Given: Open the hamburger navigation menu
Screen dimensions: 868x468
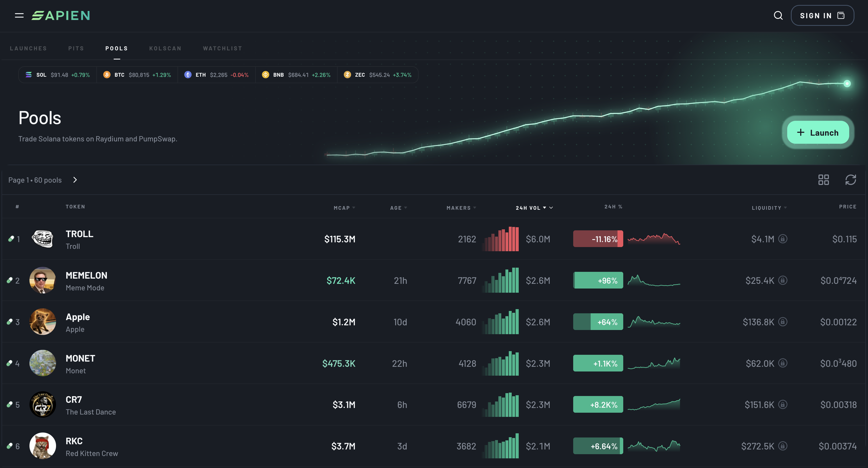Looking at the screenshot, I should point(19,15).
